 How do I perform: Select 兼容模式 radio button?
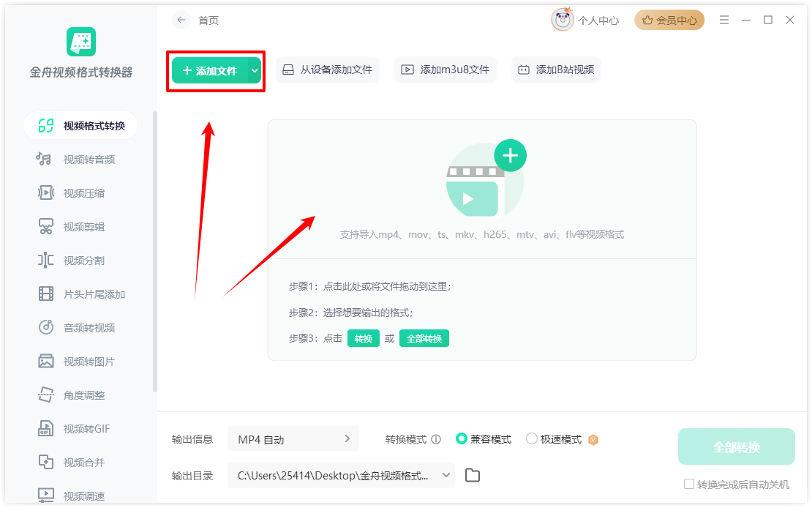(x=461, y=439)
